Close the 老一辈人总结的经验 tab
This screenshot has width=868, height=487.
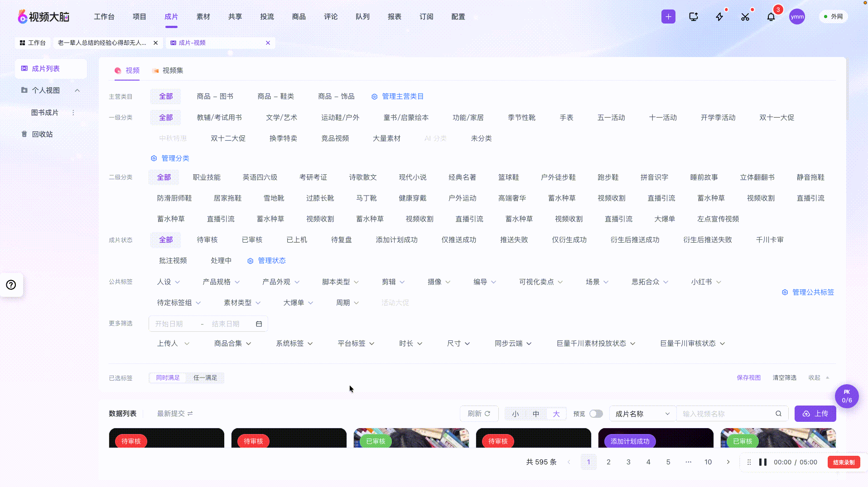tap(155, 43)
